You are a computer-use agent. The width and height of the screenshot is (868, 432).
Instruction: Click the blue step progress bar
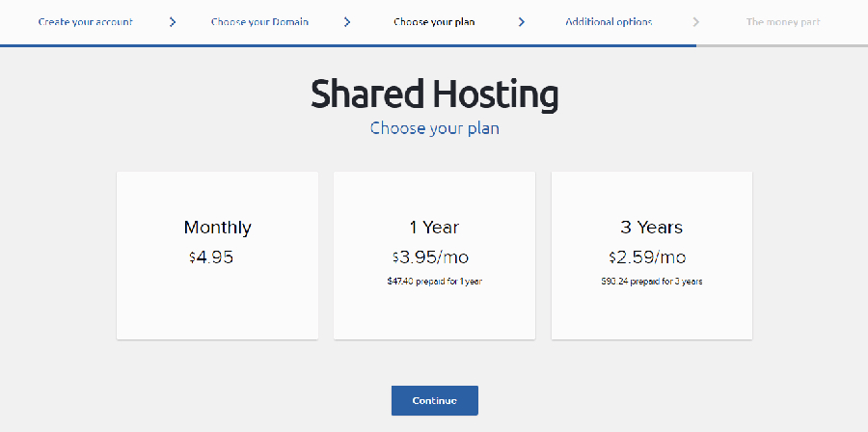tap(347, 44)
